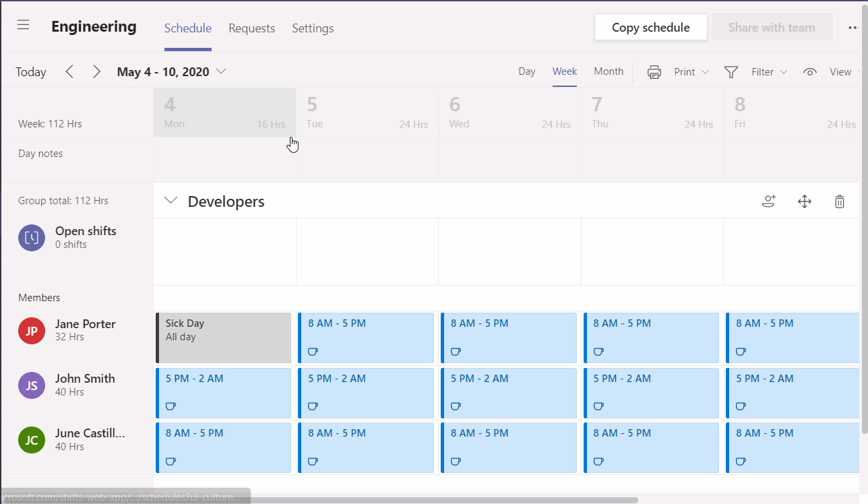Click the Developers group title

(226, 201)
